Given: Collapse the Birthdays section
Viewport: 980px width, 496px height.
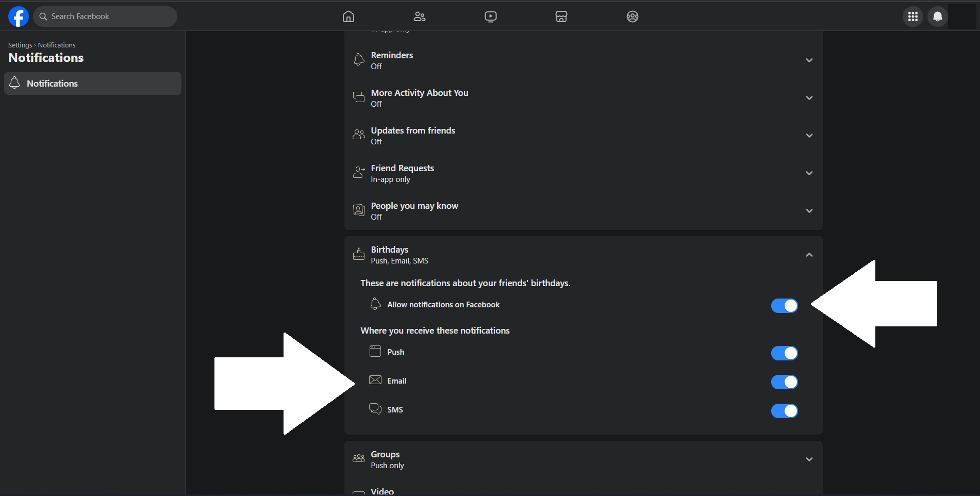Looking at the screenshot, I should (809, 254).
